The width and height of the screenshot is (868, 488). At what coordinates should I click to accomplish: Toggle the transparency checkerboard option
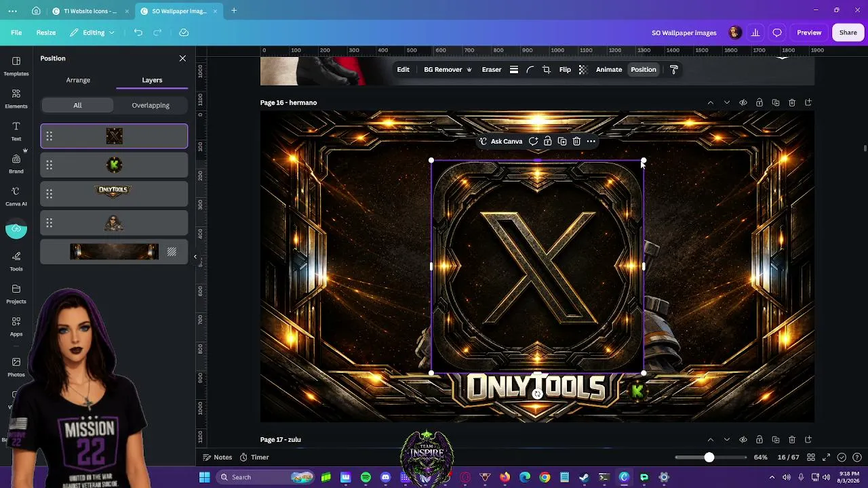[583, 70]
